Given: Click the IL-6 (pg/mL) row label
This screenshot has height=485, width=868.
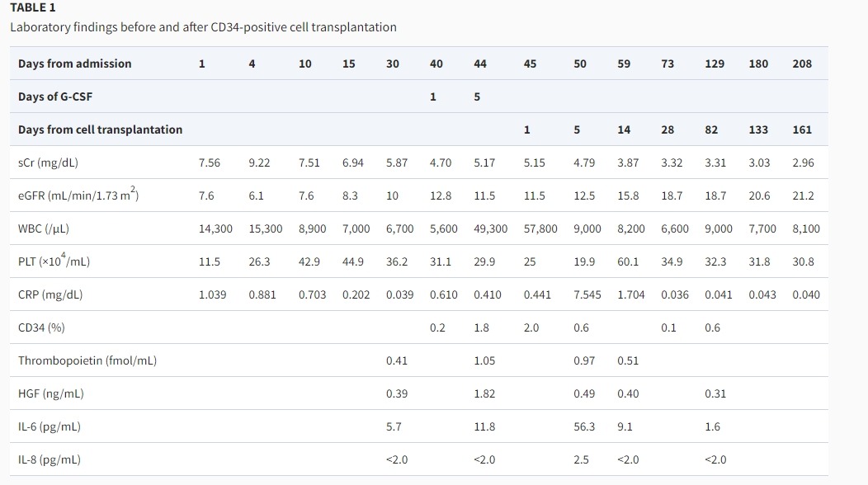Looking at the screenshot, I should tap(49, 426).
